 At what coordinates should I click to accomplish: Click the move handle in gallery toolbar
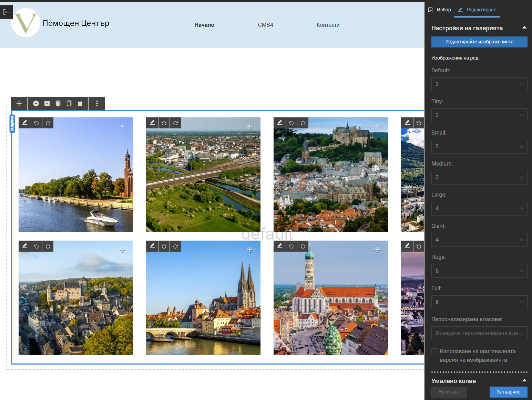coord(19,104)
